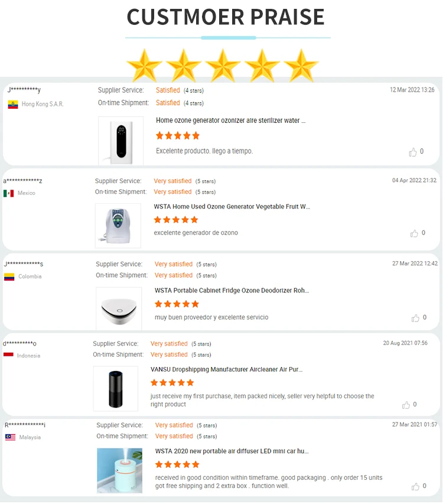
Task: Open the portable air diffuser humidifier image
Action: pos(119,470)
